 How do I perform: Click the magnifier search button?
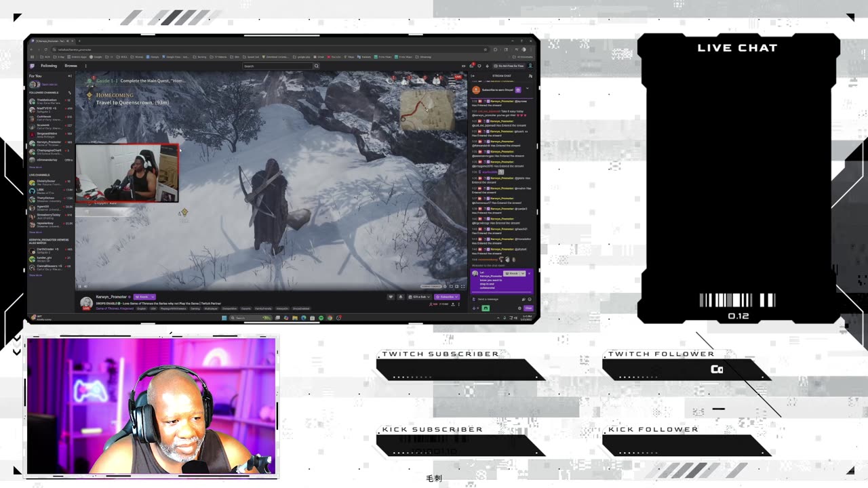317,66
